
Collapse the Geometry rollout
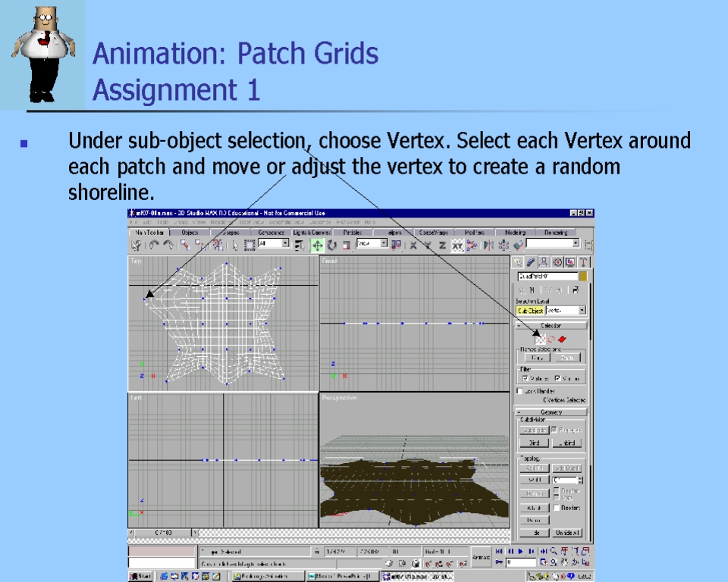pos(551,412)
